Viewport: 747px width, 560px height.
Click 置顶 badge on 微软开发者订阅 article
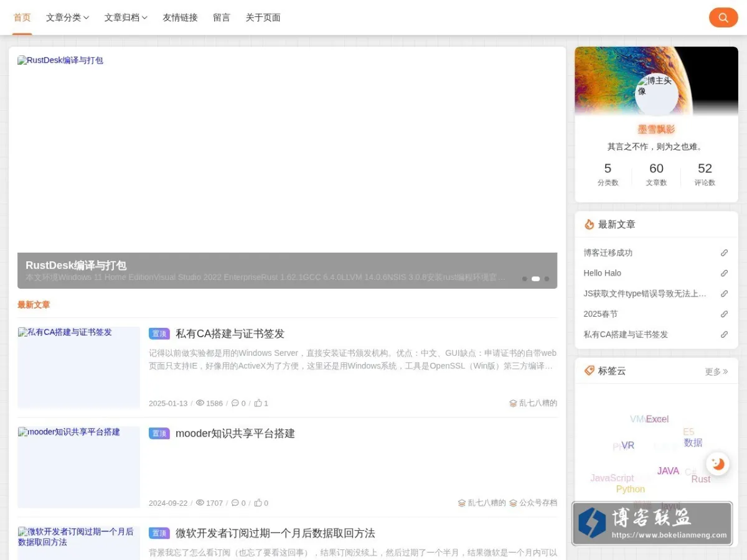[x=159, y=533]
